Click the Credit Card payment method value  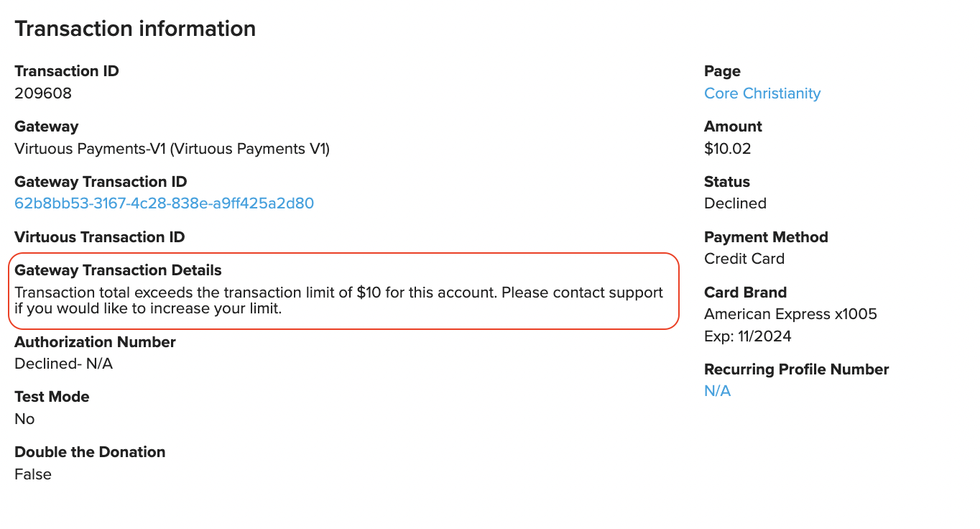744,259
